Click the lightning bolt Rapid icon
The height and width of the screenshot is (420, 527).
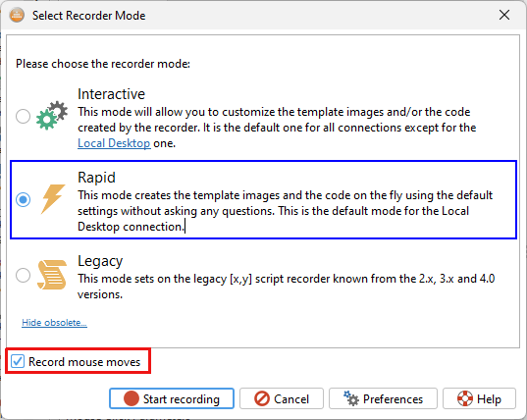[x=53, y=199]
